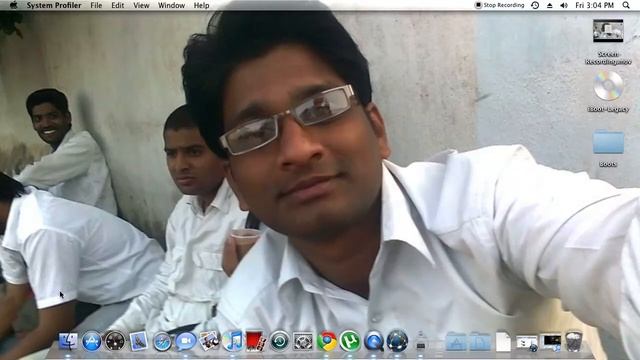Viewport: 640px width, 360px height.
Task: Launch the App Store from the Dock
Action: tap(91, 341)
